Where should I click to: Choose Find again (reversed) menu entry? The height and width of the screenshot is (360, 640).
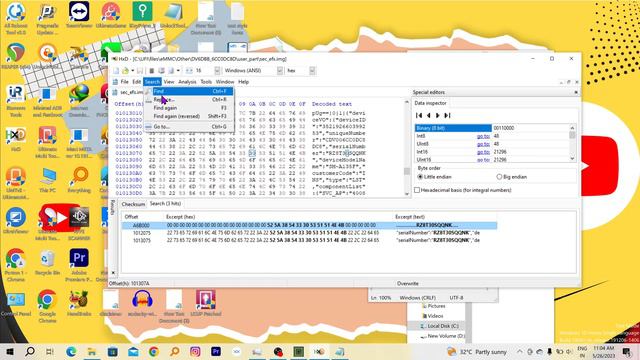tap(189, 116)
